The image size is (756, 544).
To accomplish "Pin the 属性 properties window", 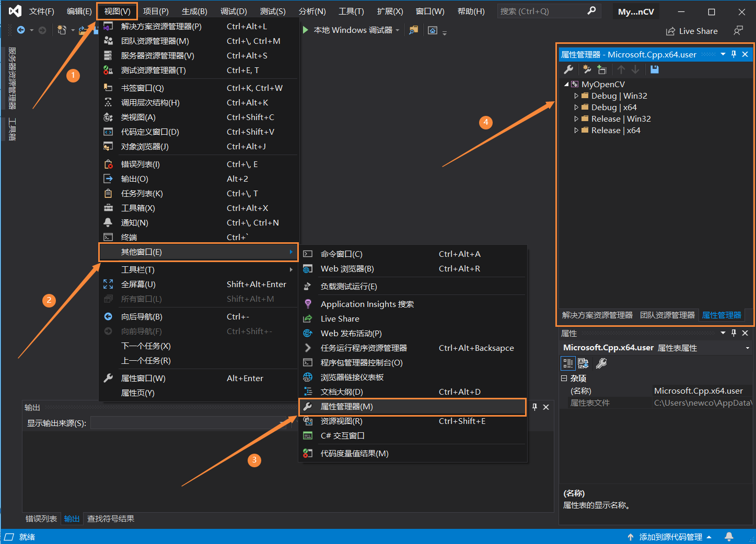I will point(734,333).
